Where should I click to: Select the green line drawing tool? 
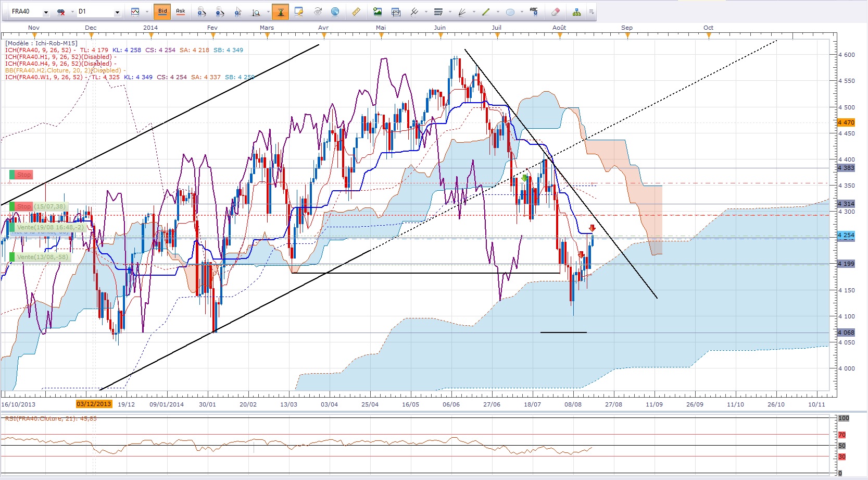click(x=486, y=11)
